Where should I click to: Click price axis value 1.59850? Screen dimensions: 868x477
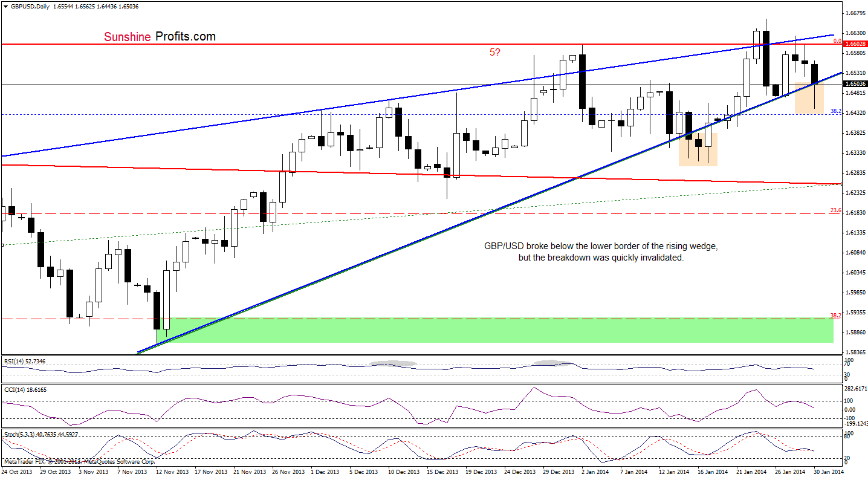point(855,292)
